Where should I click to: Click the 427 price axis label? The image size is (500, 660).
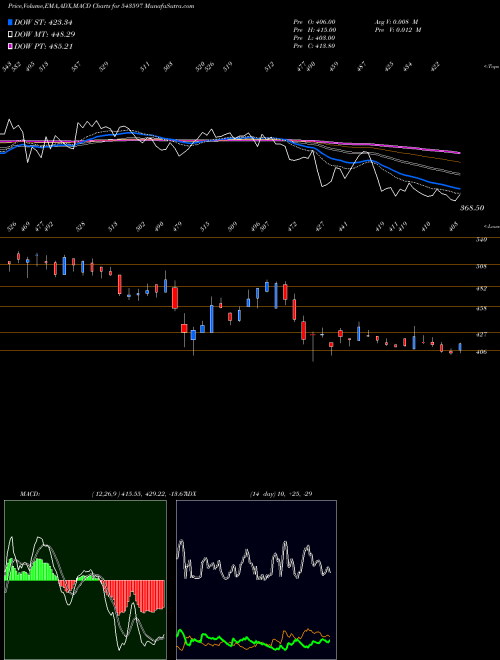coord(481,335)
